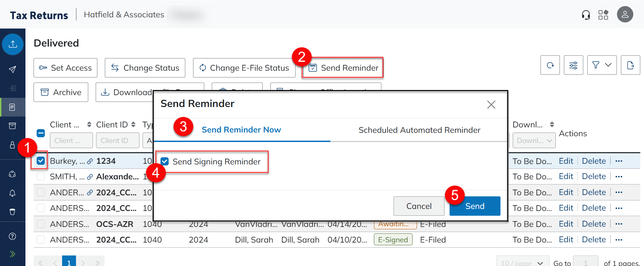
Task: Switch to Scheduled Automated Reminder tab
Action: (x=419, y=130)
